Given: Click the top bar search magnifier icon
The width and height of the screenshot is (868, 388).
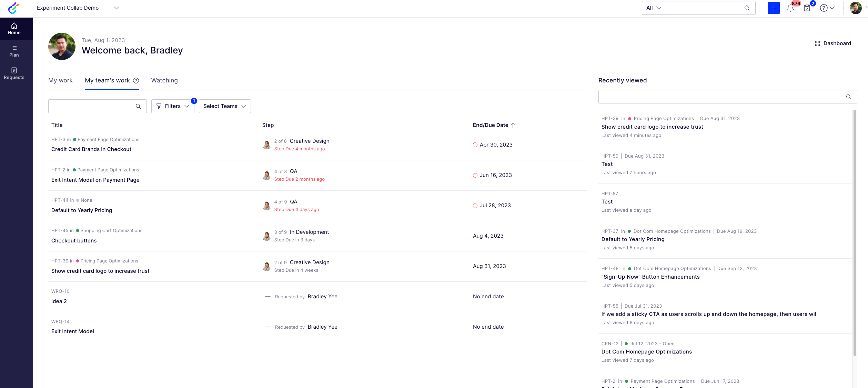Looking at the screenshot, I should (x=747, y=8).
